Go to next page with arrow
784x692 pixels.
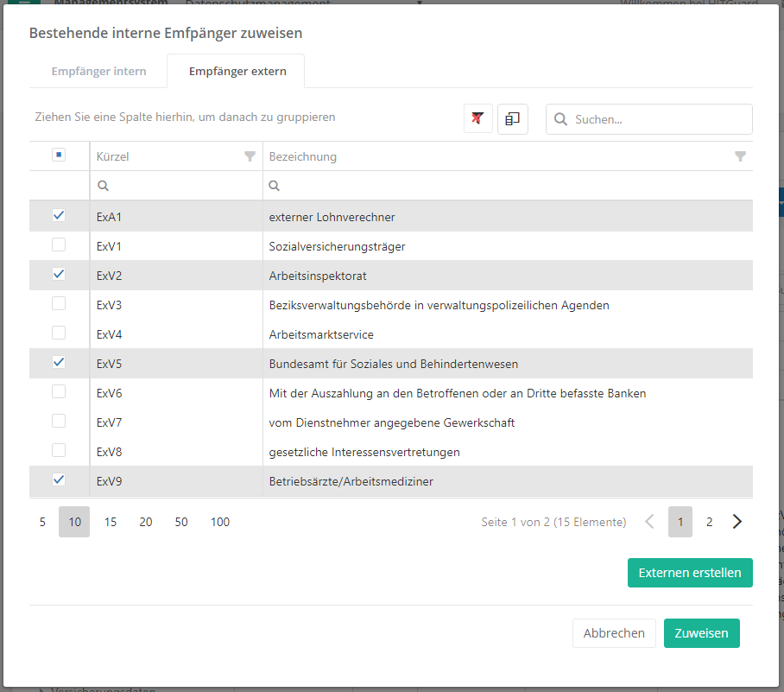(737, 522)
